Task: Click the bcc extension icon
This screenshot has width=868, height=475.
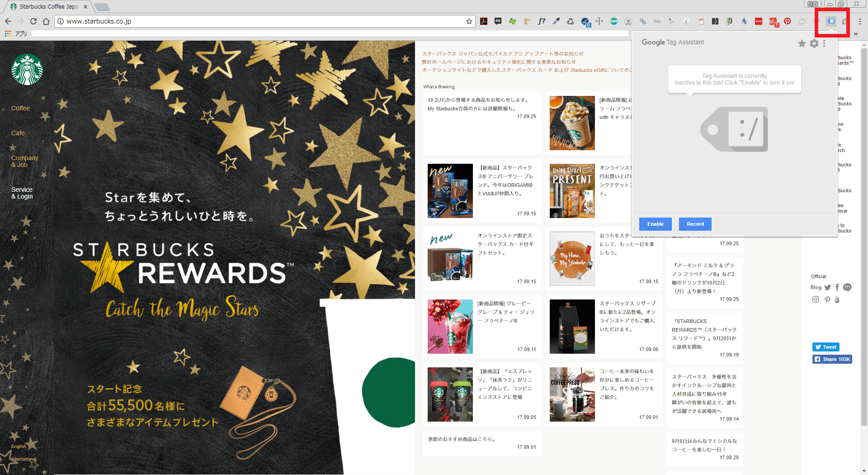Action: [657, 21]
